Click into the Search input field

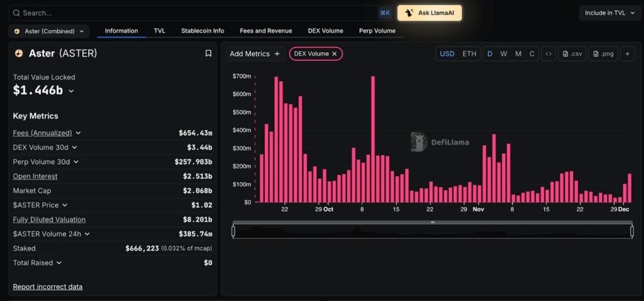click(x=189, y=13)
